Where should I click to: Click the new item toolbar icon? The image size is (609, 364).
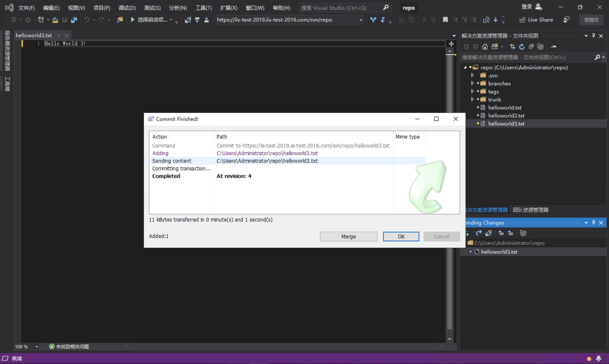[41, 20]
